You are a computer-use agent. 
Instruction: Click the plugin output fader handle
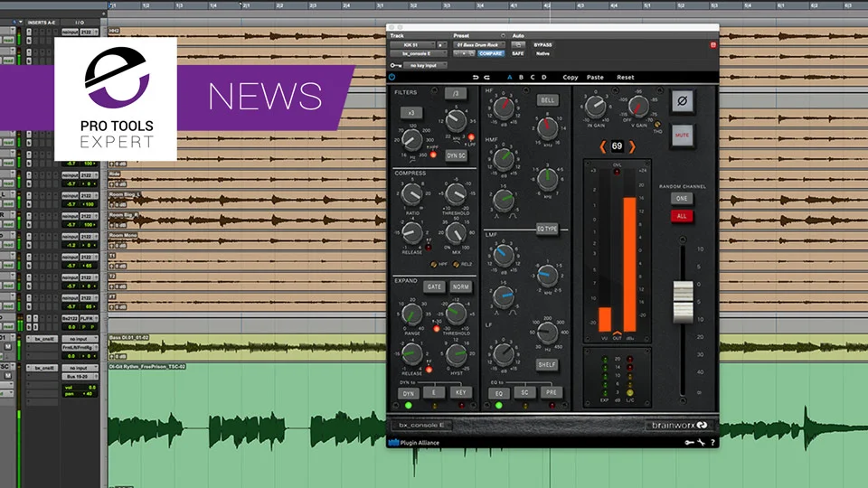pos(683,302)
